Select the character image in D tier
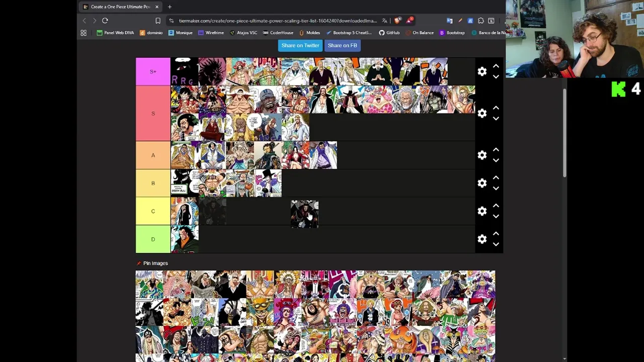644x362 pixels. (x=185, y=239)
